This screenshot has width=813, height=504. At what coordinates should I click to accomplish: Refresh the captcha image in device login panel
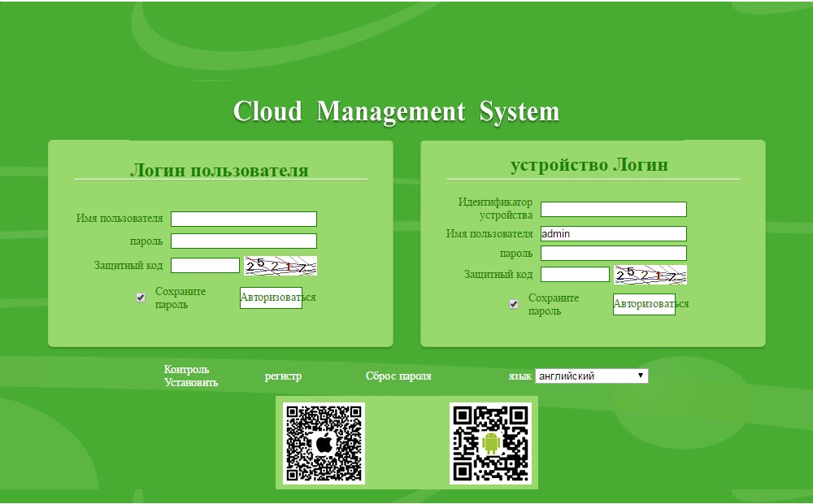pos(650,275)
